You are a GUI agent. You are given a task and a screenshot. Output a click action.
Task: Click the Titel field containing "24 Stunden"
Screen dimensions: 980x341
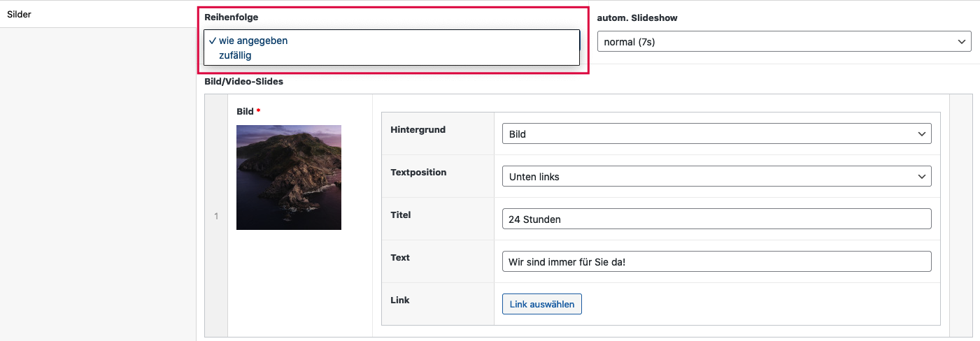pos(716,219)
